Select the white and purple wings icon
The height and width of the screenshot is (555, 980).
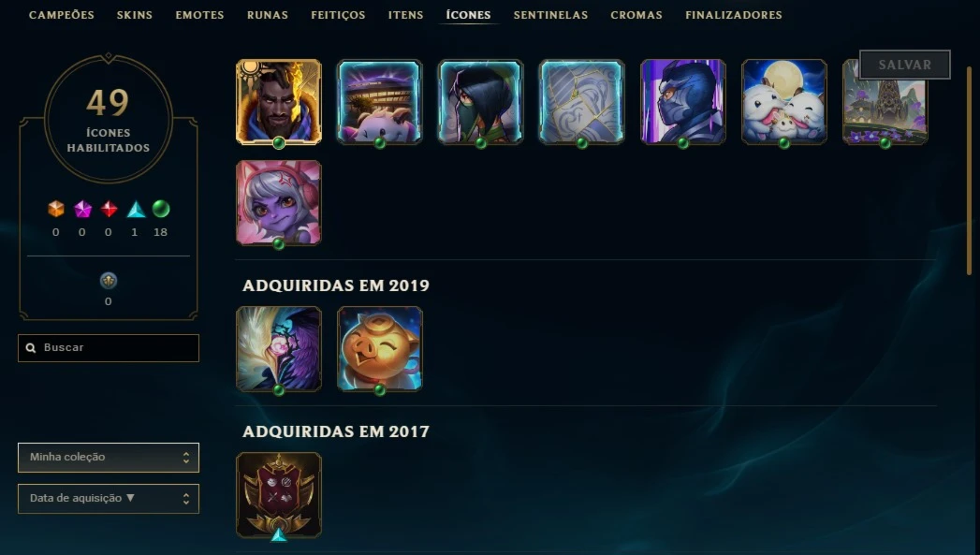pos(279,349)
